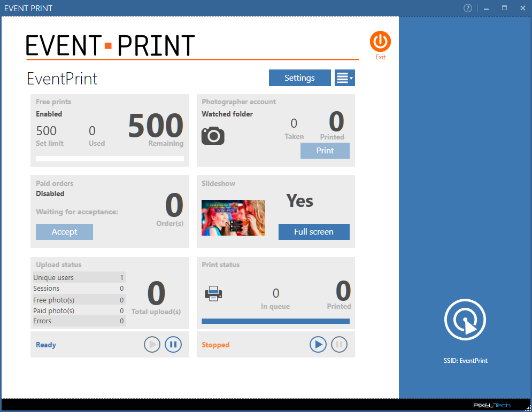Open the help question mark icon

point(467,8)
